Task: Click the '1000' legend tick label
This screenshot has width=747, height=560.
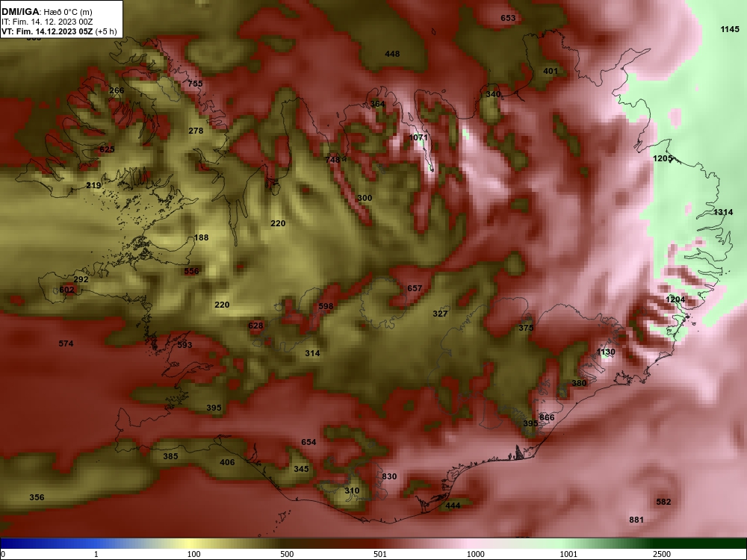Action: click(475, 554)
